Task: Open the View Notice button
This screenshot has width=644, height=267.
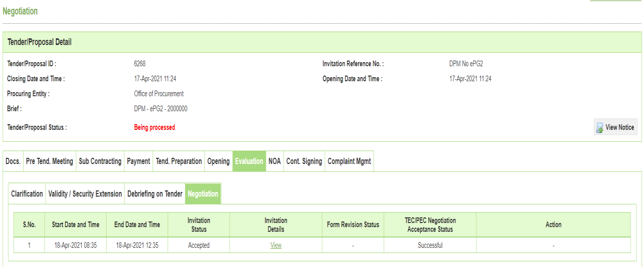Action: pyautogui.click(x=616, y=127)
